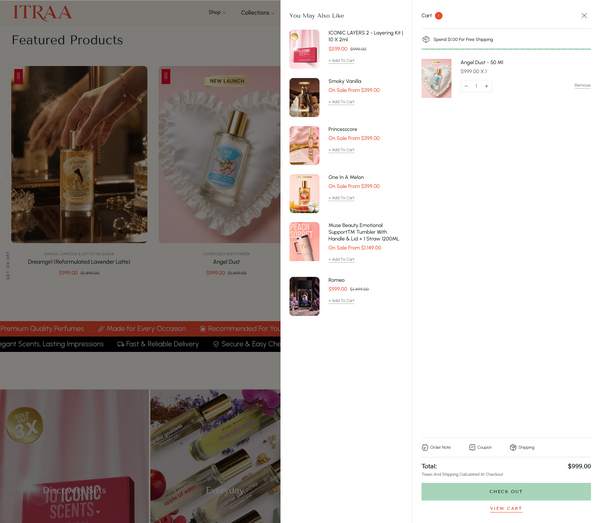Open Dreamgirl product image
Screen dimensions: 600x523
click(x=79, y=155)
